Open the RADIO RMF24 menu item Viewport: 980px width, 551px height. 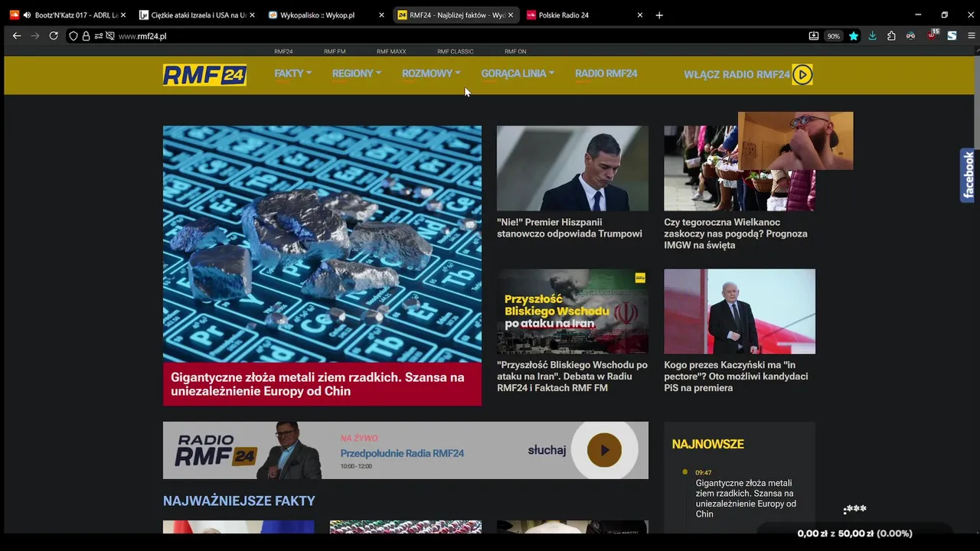pos(606,73)
